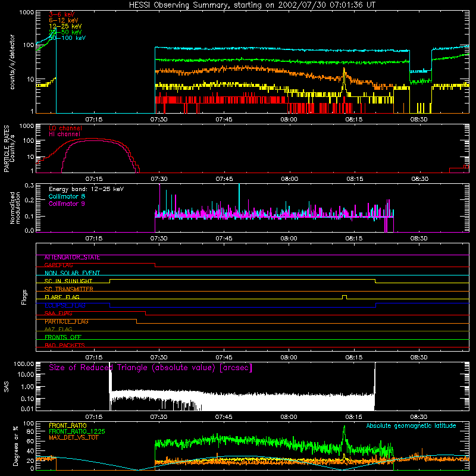The height and width of the screenshot is (476, 476).
Task: Select the 6-12 keV legend label
Action: 64,20
